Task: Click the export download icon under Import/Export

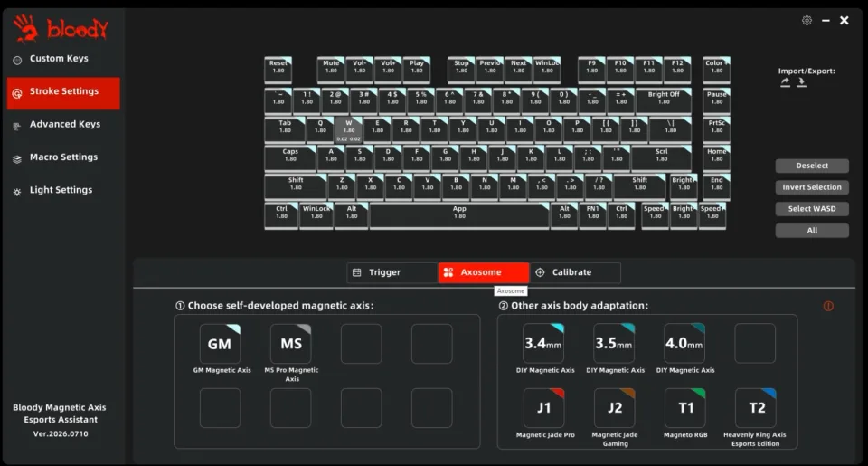Action: (x=801, y=82)
